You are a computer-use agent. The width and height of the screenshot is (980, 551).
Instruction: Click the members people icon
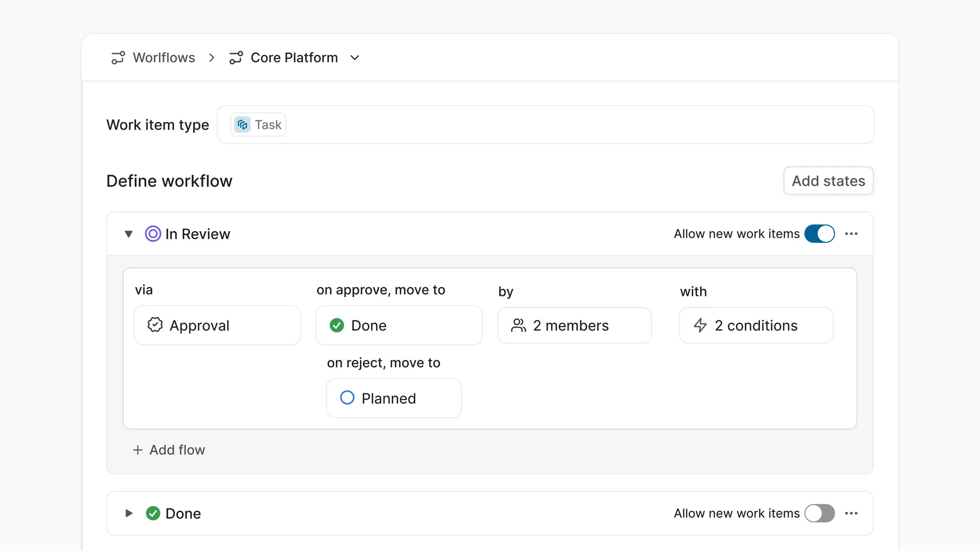point(519,325)
